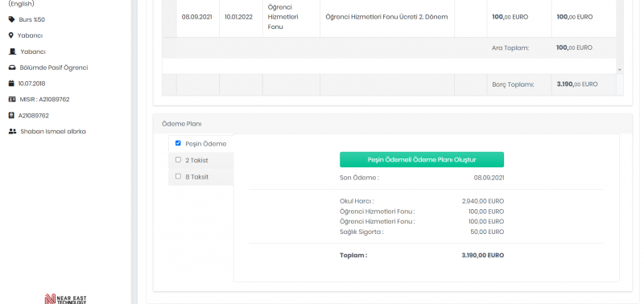This screenshot has width=644, height=304.
Task: Check the 8 Taksit checkbox
Action: point(178,176)
